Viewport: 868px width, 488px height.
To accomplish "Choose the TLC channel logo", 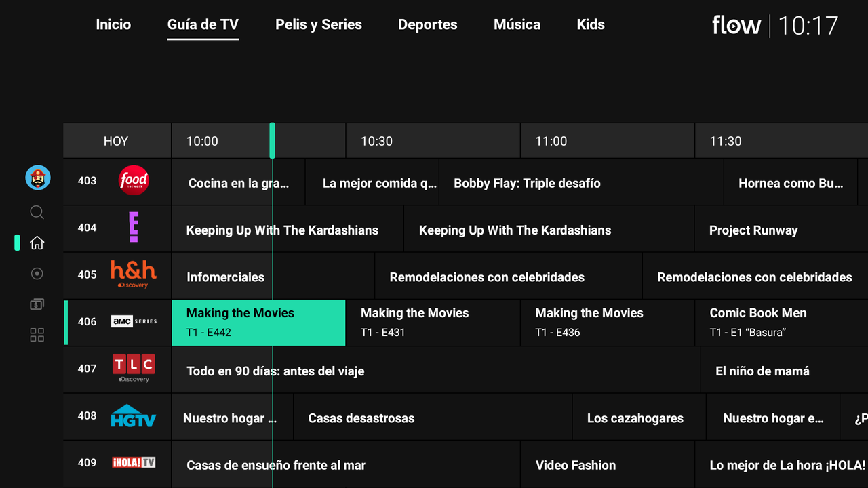I will click(x=134, y=369).
